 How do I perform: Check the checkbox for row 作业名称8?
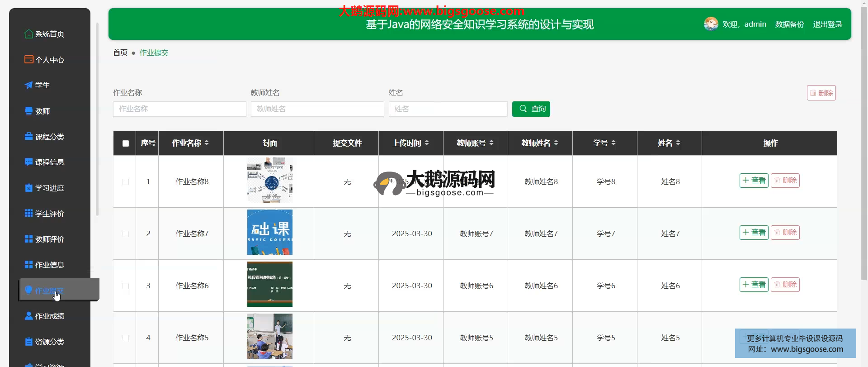(x=126, y=182)
